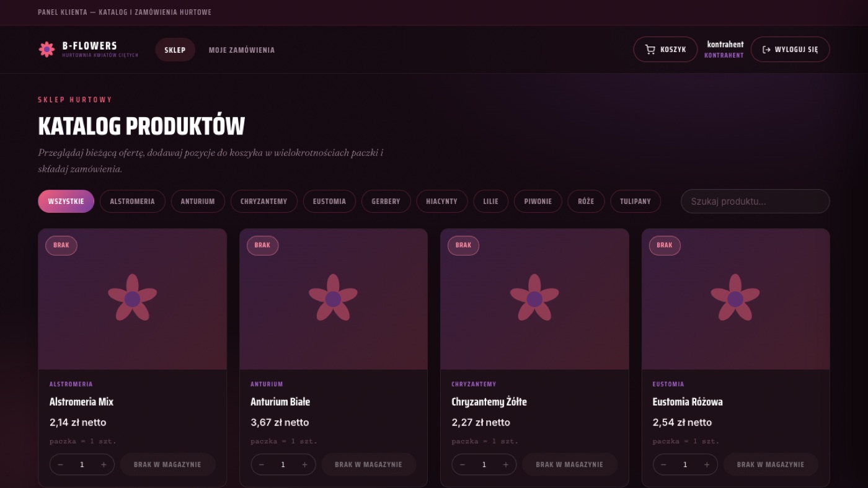
Task: Increase quantity for Alstromeria Mix
Action: pos(104,464)
